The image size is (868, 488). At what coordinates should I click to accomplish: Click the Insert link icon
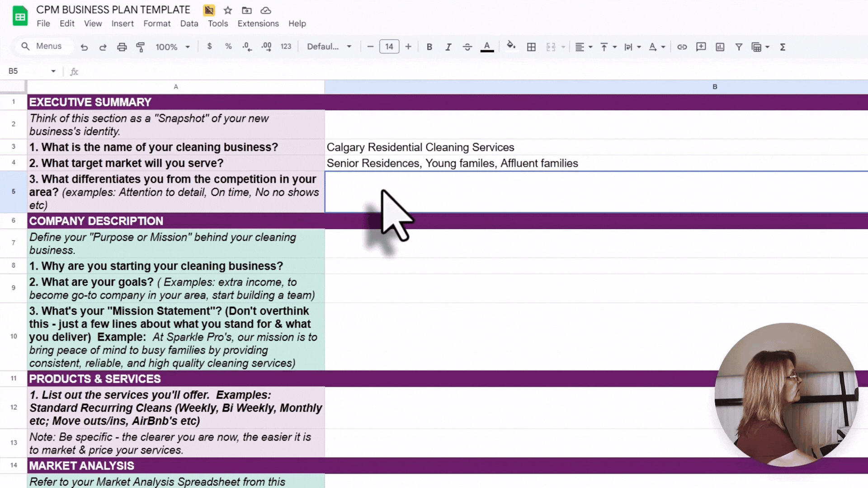click(x=682, y=47)
